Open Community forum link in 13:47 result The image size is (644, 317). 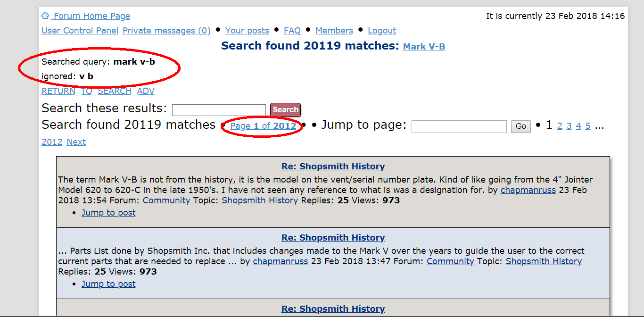click(450, 261)
